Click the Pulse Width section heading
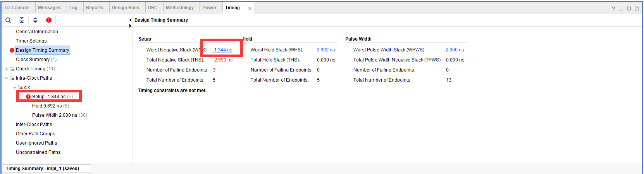The image size is (644, 174). point(358,39)
